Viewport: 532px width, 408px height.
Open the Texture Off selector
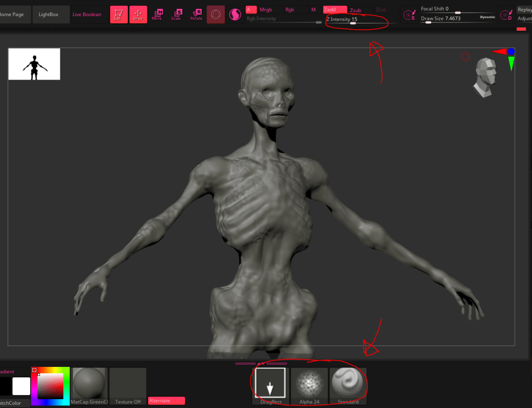click(x=128, y=386)
